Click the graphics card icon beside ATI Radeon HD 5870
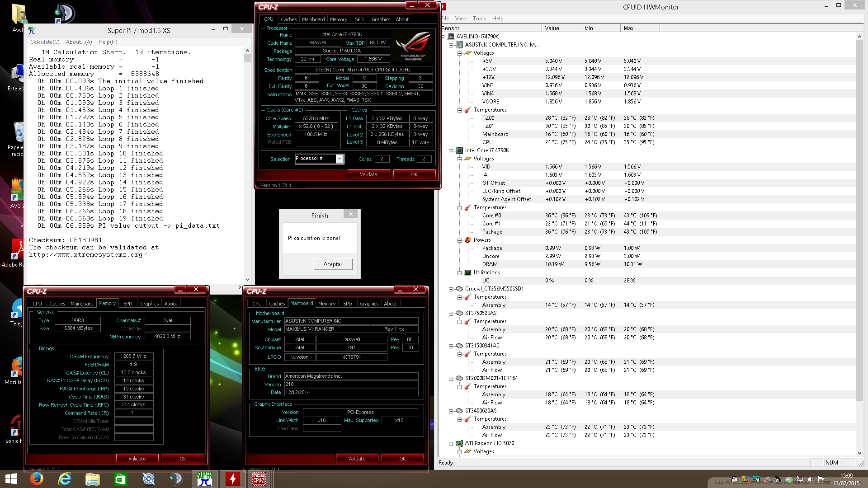 (x=459, y=443)
